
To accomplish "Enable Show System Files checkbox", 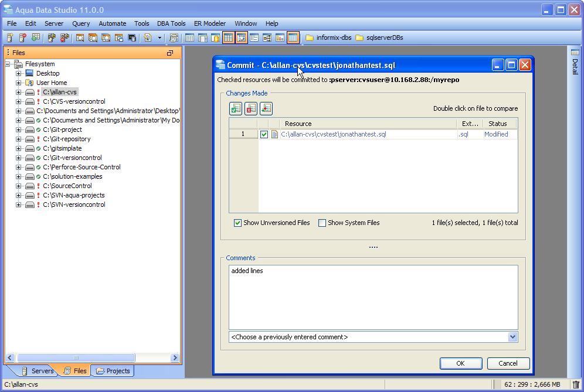I will (x=322, y=223).
